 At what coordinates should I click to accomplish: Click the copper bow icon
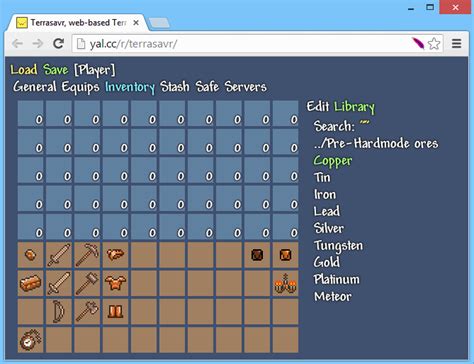[x=59, y=312]
